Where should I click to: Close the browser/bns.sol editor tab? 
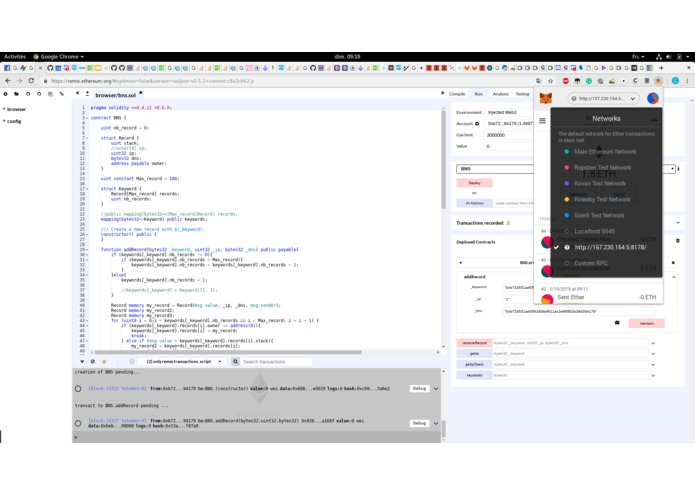[x=141, y=93]
